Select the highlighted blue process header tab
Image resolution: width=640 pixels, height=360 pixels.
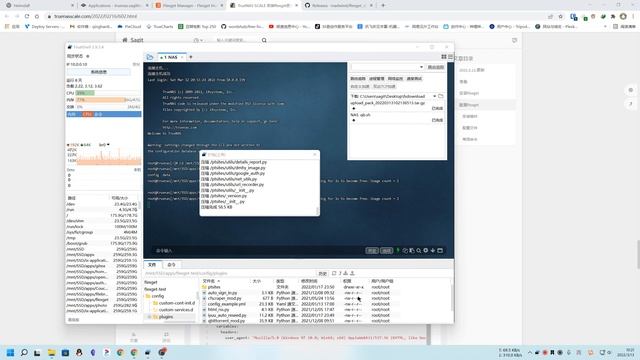[104, 114]
